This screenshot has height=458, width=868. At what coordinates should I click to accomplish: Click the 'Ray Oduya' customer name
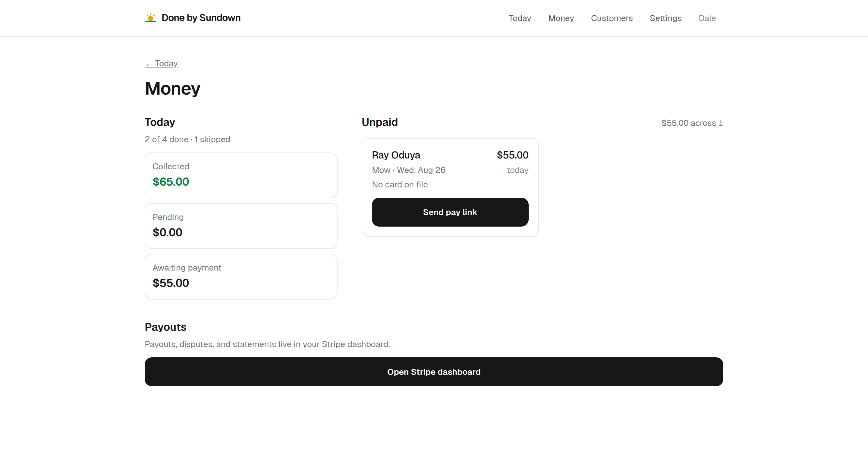[x=396, y=155]
